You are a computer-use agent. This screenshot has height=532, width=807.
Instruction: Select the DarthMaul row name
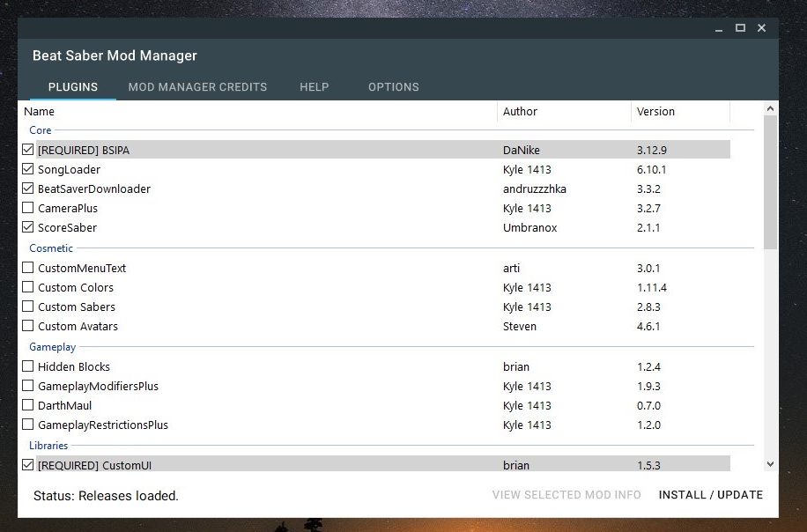pyautogui.click(x=64, y=405)
